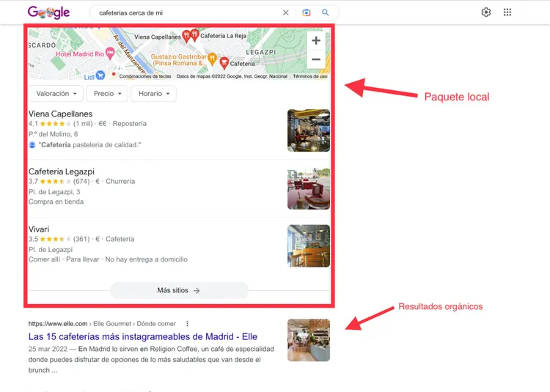Click the address 'P.º del Molino, 6'

pyautogui.click(x=53, y=134)
